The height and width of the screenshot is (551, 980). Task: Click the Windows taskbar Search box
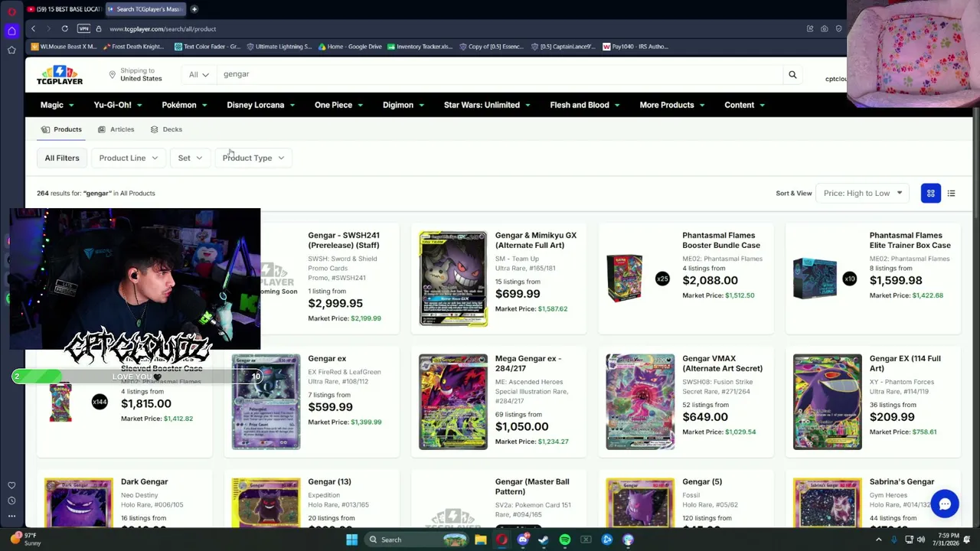click(416, 540)
